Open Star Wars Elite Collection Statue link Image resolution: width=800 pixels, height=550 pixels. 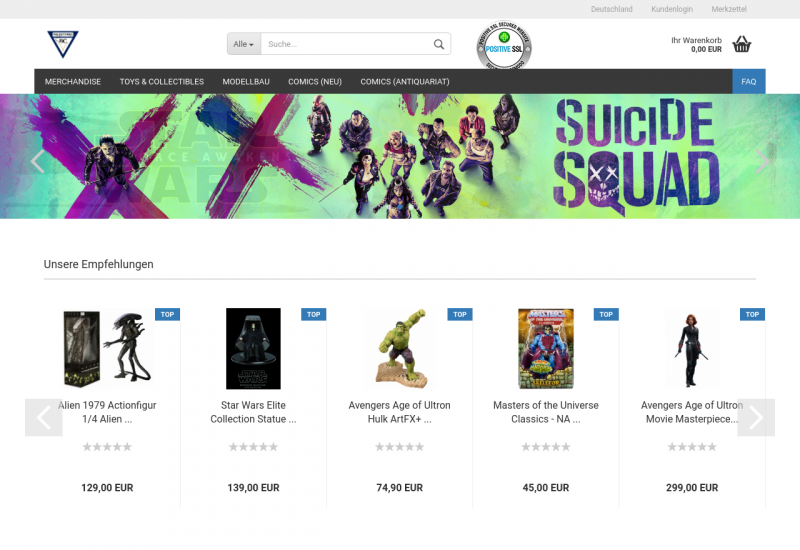pos(253,412)
